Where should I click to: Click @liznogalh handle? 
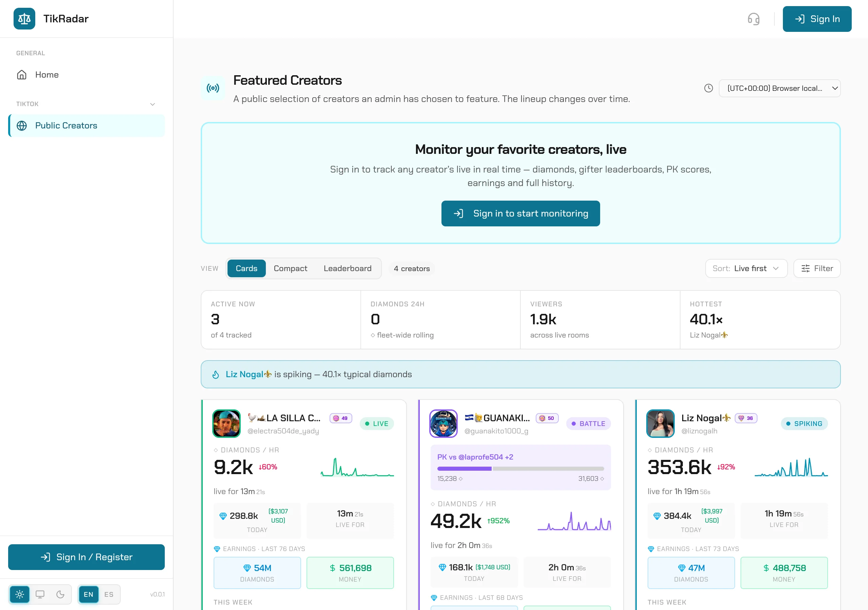click(x=699, y=431)
